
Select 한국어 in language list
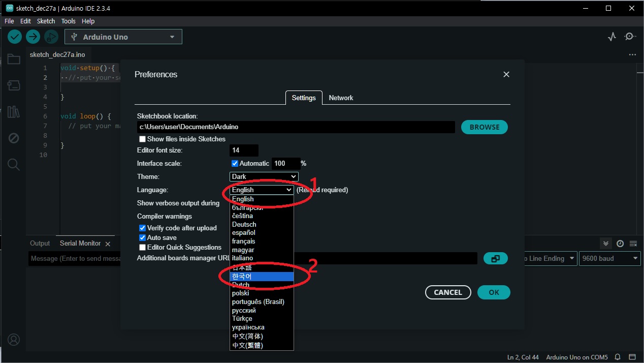point(262,277)
